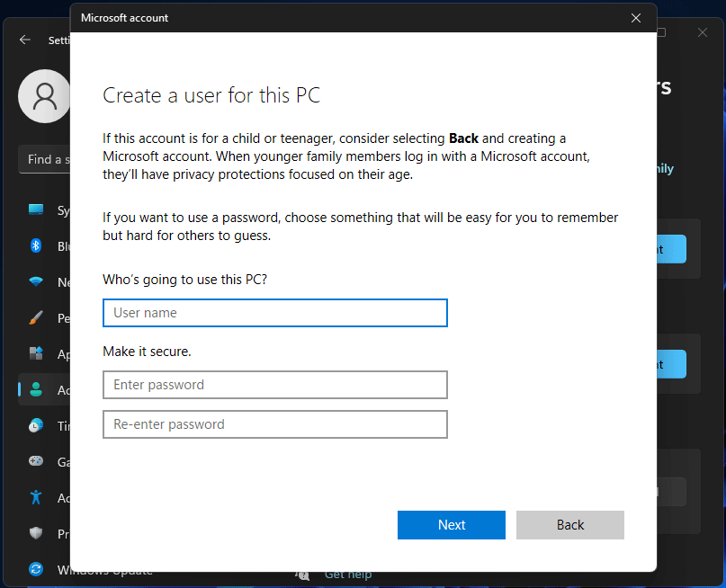
Task: Click the Settings back arrow
Action: (x=25, y=40)
